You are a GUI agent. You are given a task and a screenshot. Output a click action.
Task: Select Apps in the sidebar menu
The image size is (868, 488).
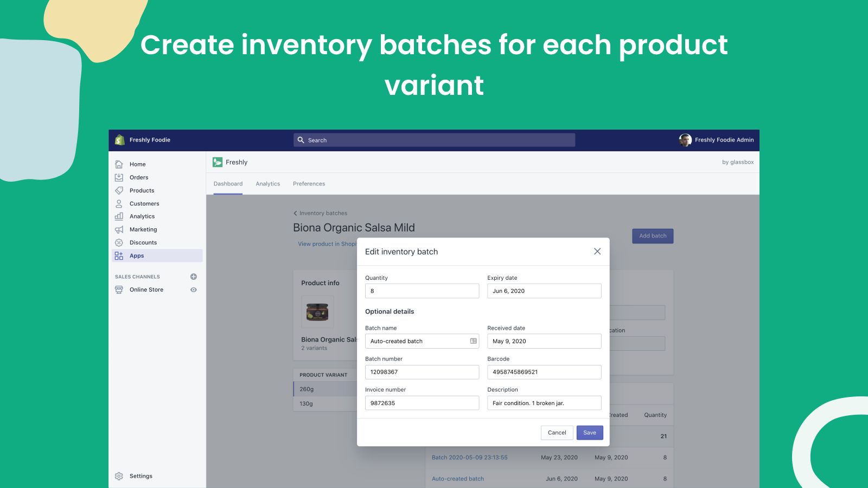157,256
